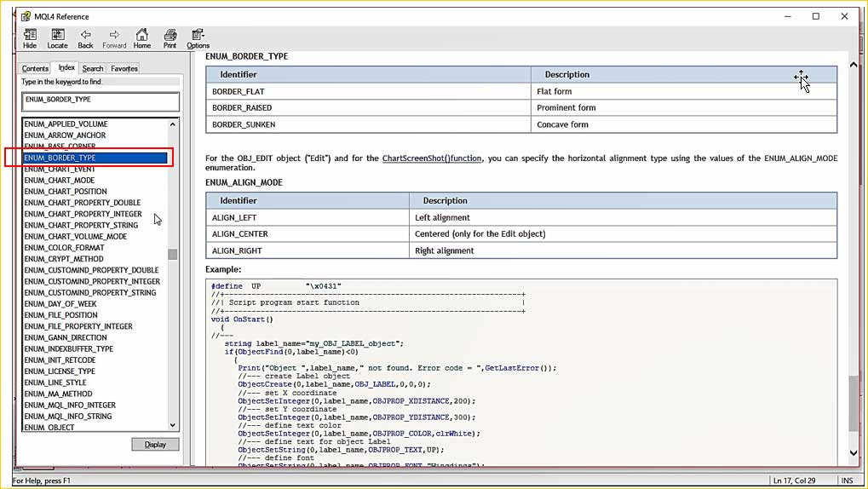Select ENUM_COLOR_FORMAT index entry

(x=64, y=248)
